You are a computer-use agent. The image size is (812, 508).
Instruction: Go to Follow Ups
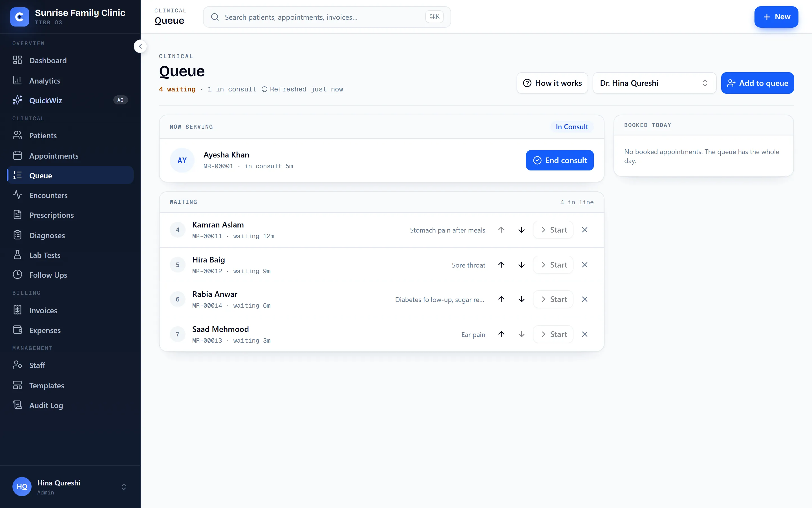coord(70,275)
